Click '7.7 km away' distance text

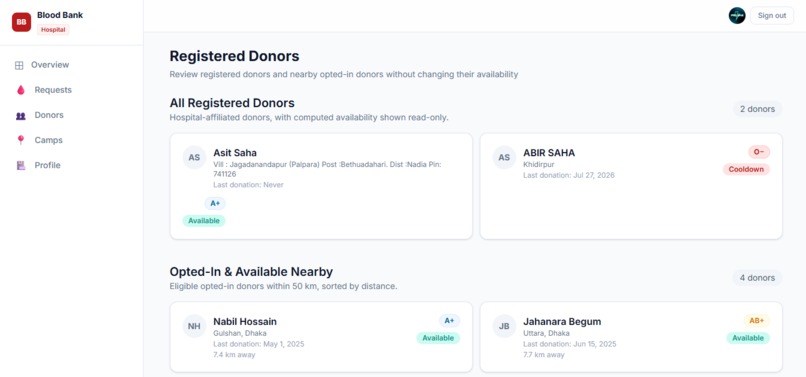pos(543,355)
